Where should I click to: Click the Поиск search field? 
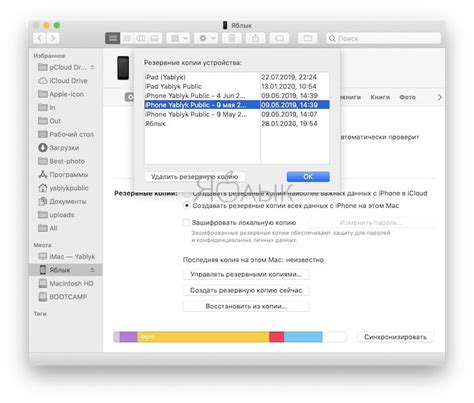coord(383,38)
